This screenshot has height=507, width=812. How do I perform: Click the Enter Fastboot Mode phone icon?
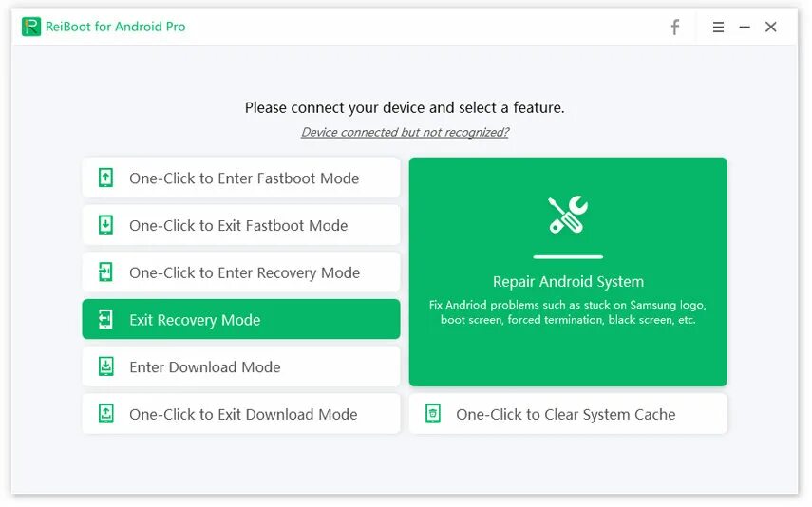click(106, 178)
